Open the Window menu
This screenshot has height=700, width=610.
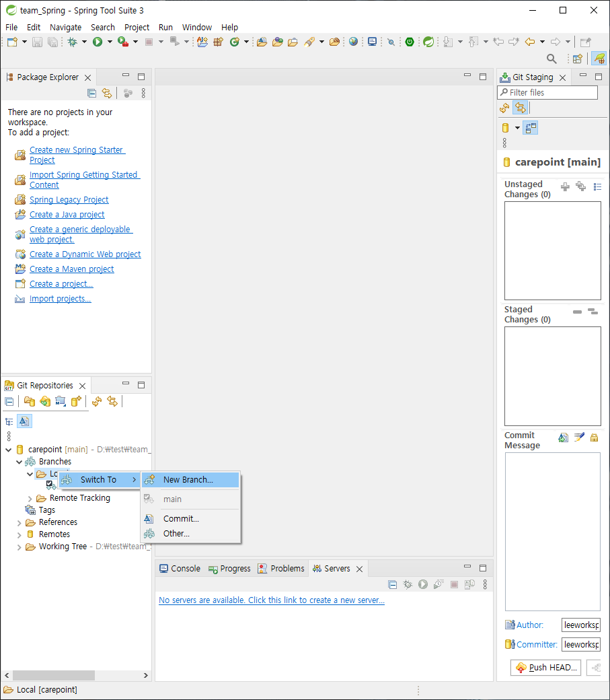[197, 27]
